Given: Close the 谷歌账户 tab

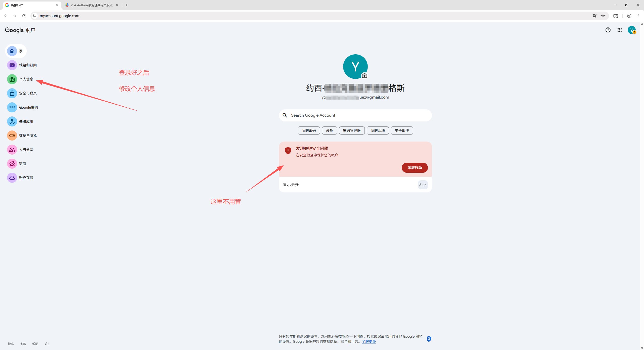Looking at the screenshot, I should click(57, 5).
